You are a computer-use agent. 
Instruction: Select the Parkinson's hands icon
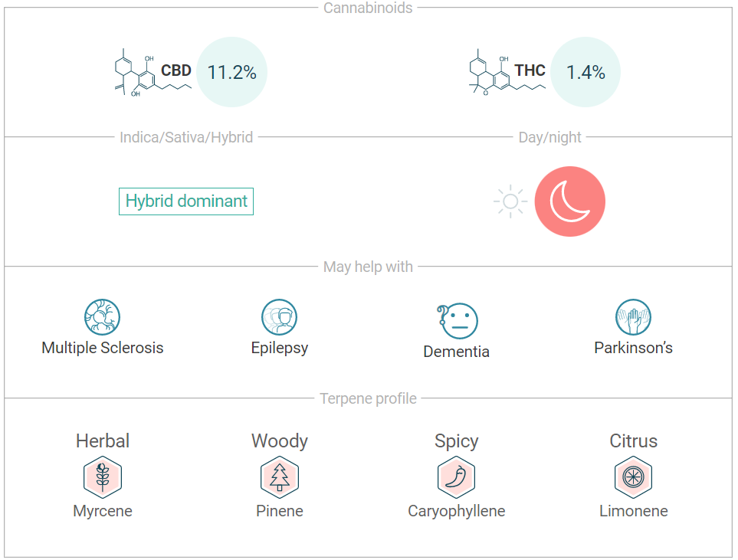coord(633,316)
